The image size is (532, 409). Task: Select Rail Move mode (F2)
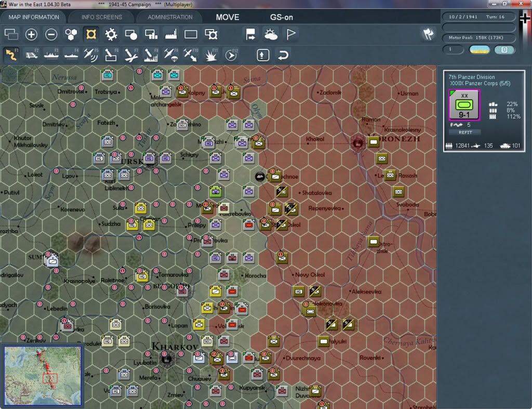click(32, 55)
